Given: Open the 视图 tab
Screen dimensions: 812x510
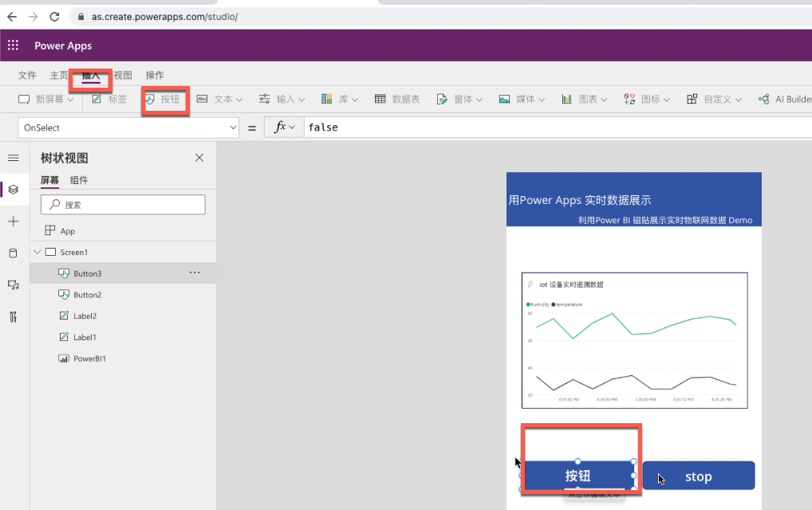Looking at the screenshot, I should [123, 75].
